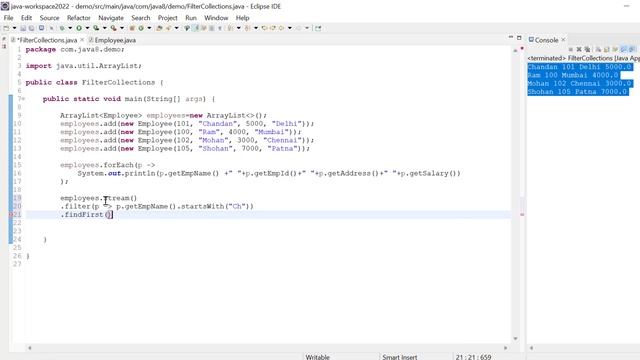Image resolution: width=640 pixels, height=360 pixels.
Task: Click the External Tools run icon
Action: click(113, 28)
